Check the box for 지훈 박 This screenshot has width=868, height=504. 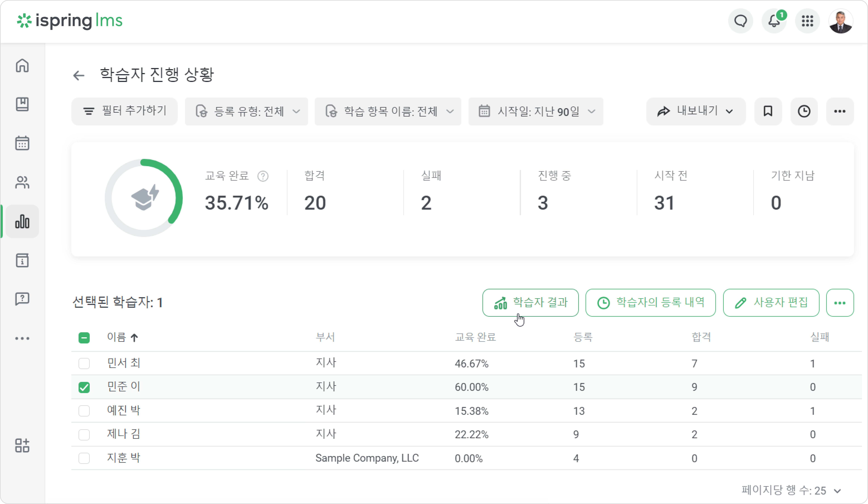click(x=84, y=458)
